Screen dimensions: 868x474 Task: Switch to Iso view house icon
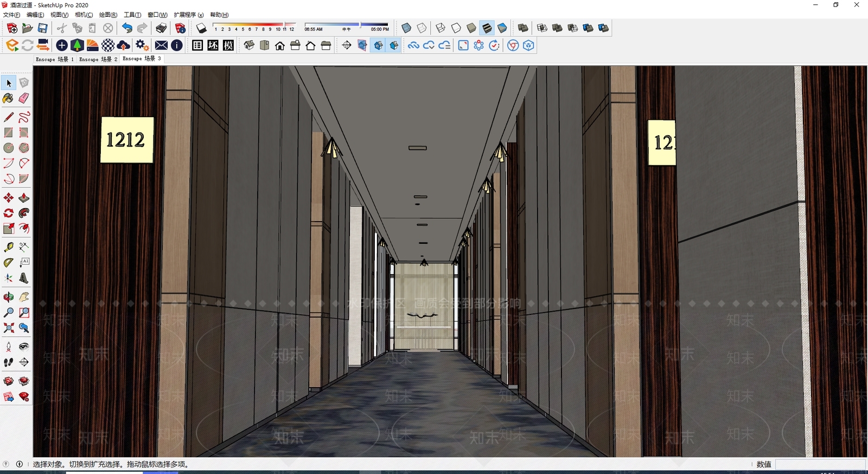249,46
